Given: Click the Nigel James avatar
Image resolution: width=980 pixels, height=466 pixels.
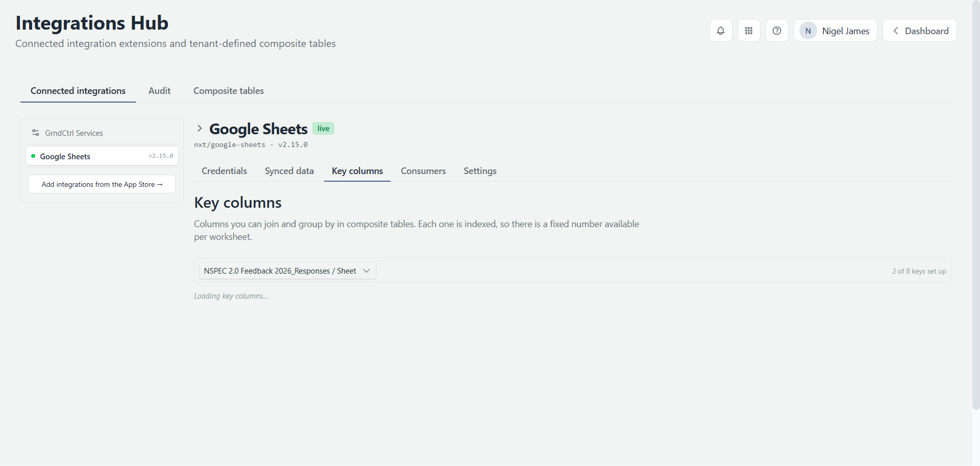Looking at the screenshot, I should 808,31.
